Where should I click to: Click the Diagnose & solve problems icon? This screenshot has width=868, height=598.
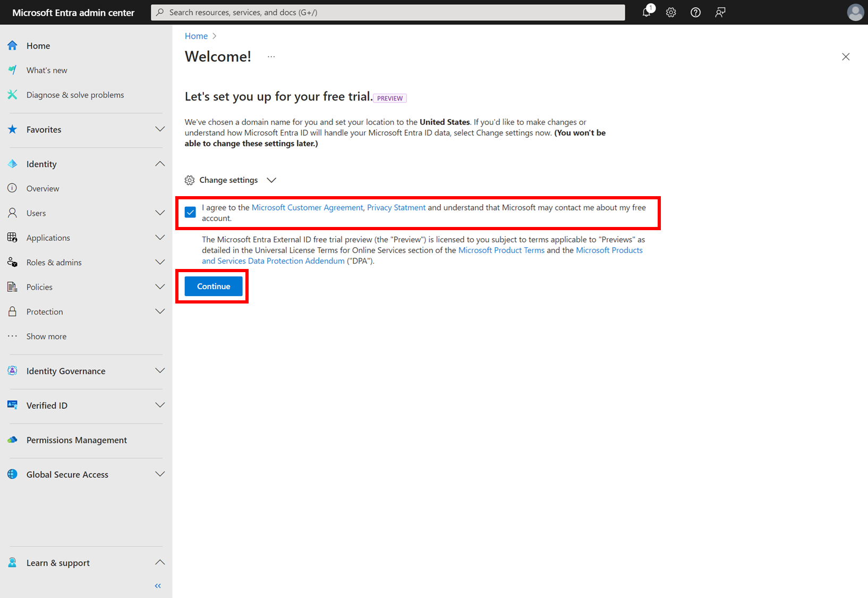[12, 95]
